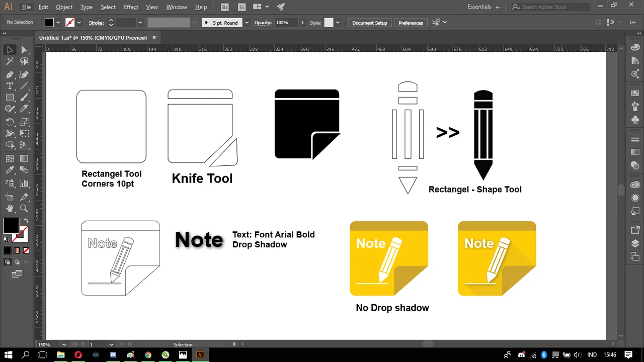
Task: Select the Blend tool
Action: pyautogui.click(x=24, y=170)
